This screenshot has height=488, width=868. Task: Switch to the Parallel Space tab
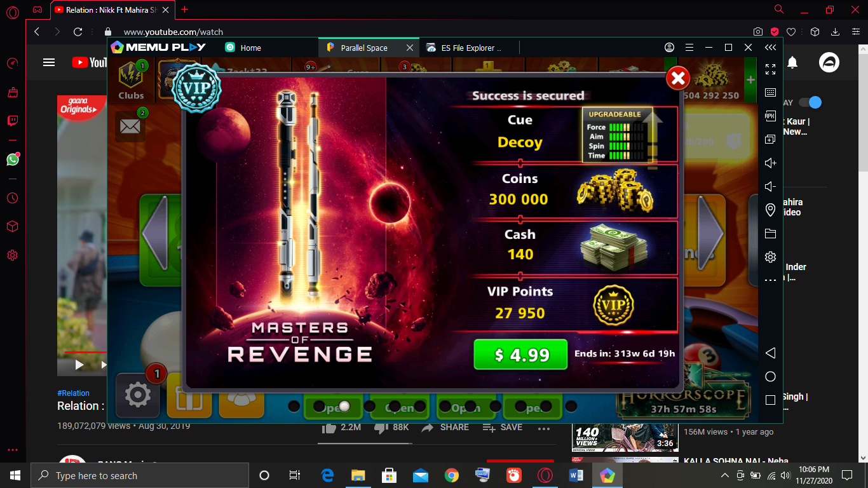pos(364,48)
